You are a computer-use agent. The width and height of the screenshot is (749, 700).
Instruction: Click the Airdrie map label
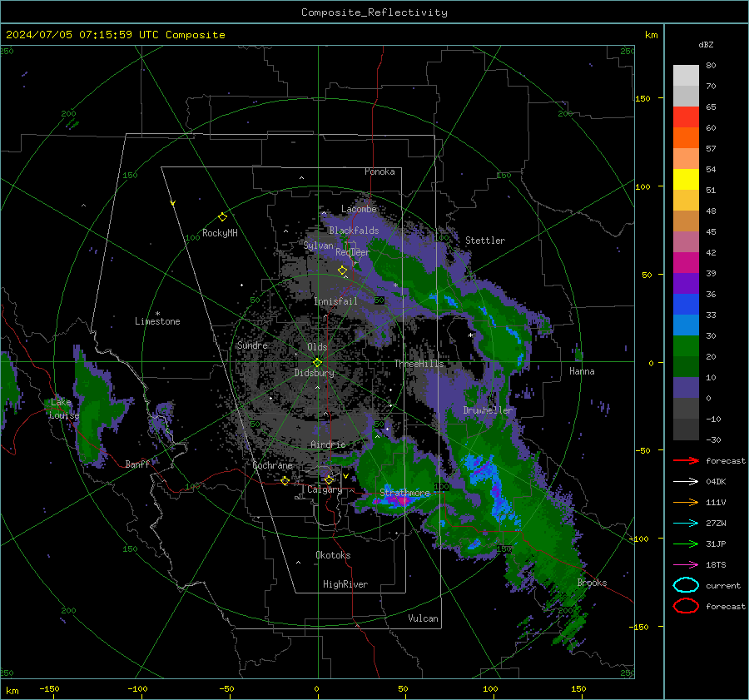(328, 444)
